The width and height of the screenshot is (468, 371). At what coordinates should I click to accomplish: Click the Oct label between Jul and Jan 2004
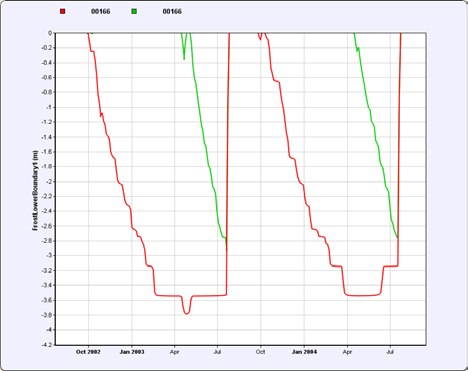(x=261, y=352)
